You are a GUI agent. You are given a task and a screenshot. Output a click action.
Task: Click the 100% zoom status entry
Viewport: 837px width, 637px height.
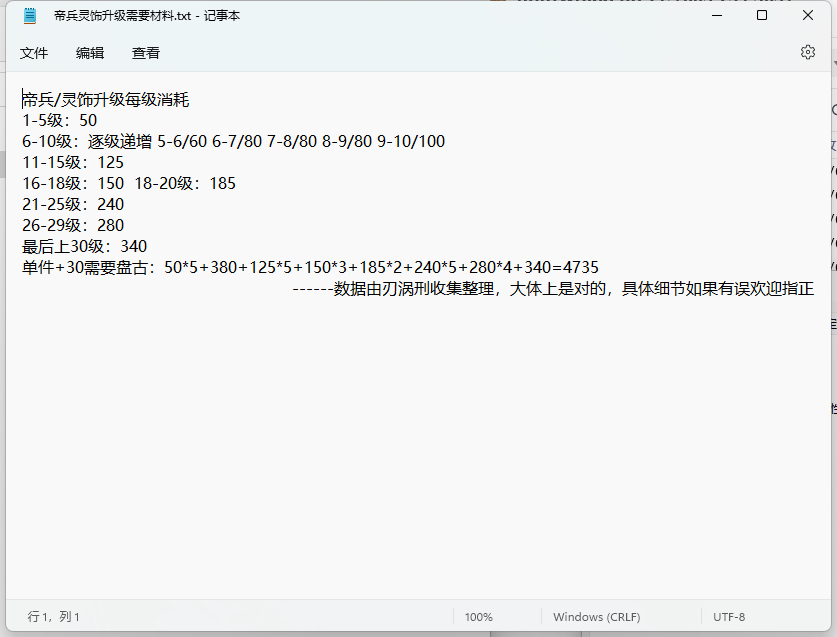click(478, 617)
